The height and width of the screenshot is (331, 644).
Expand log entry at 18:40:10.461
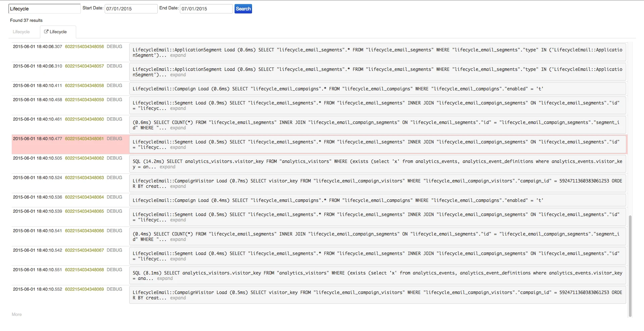coord(178,128)
